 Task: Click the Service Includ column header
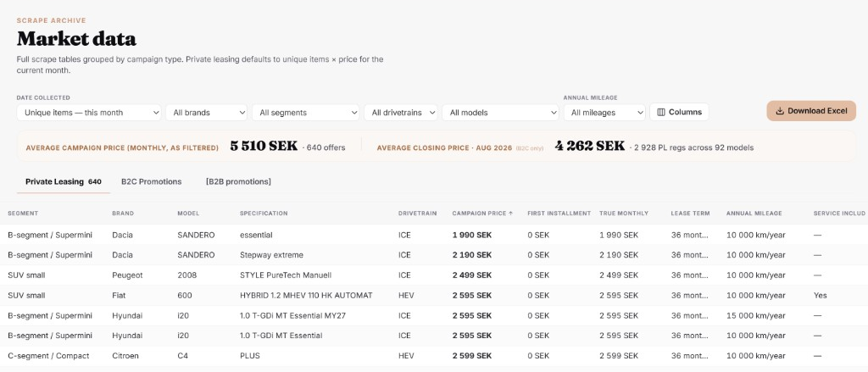[x=840, y=214]
